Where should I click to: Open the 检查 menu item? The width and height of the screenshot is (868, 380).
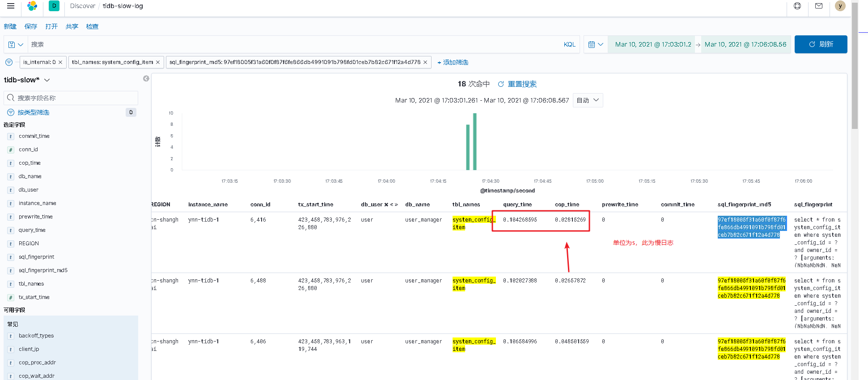click(x=92, y=26)
